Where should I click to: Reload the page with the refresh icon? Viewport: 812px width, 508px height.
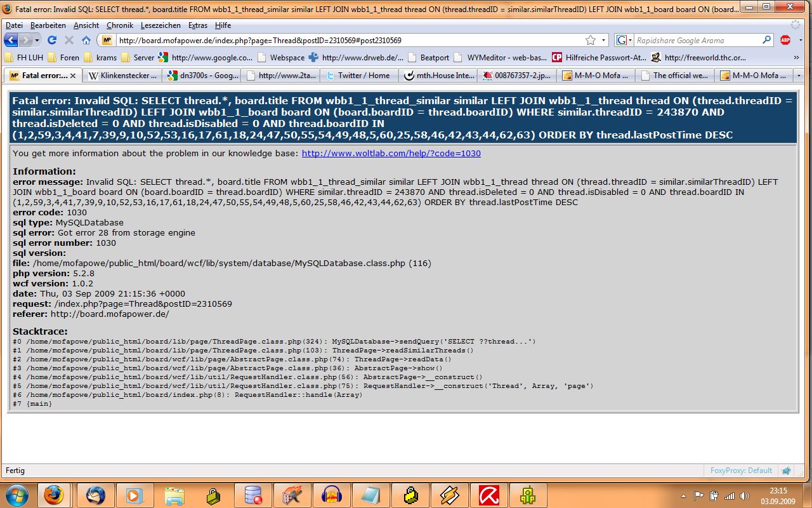point(52,40)
